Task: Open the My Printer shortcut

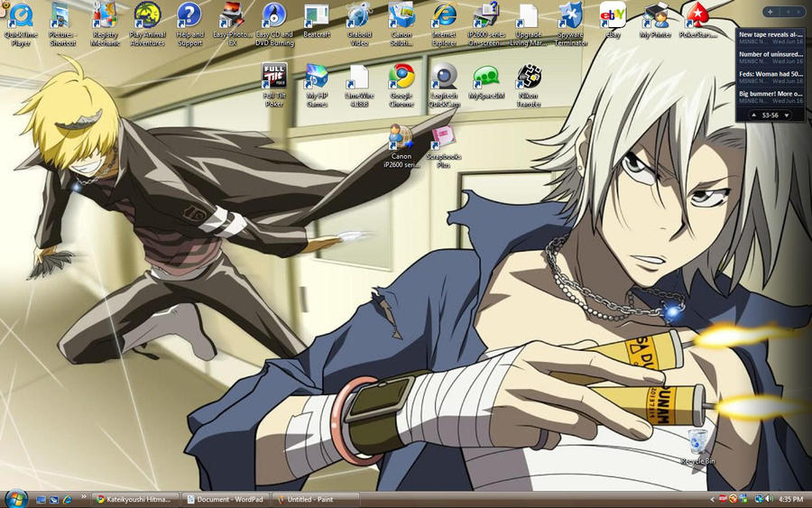Action: pyautogui.click(x=655, y=21)
